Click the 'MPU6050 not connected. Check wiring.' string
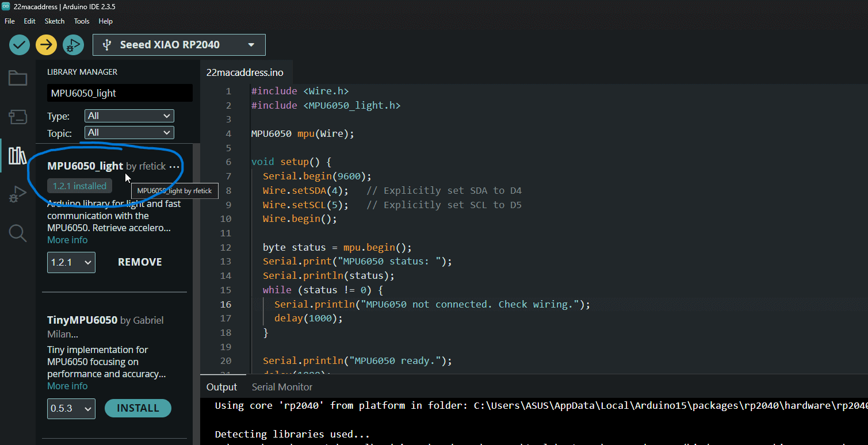Viewport: 868px width, 445px height. 471,304
